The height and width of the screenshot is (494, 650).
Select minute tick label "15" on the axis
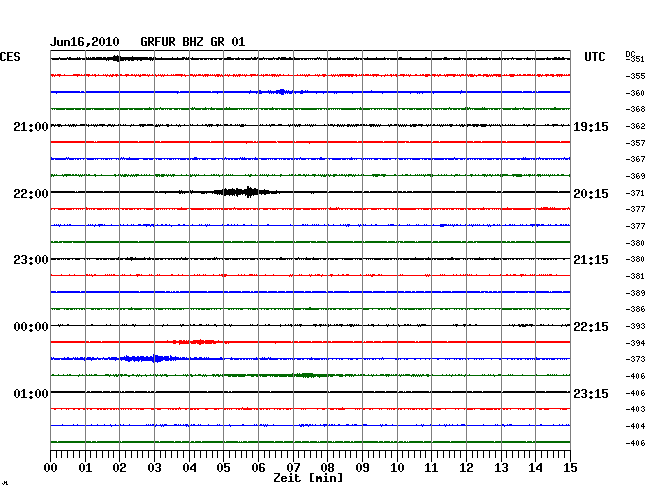(570, 468)
